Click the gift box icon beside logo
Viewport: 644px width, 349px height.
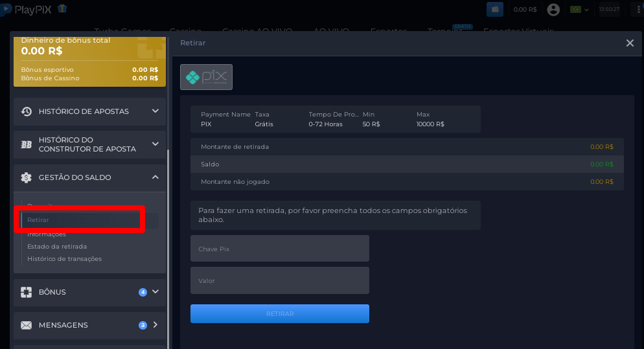62,9
